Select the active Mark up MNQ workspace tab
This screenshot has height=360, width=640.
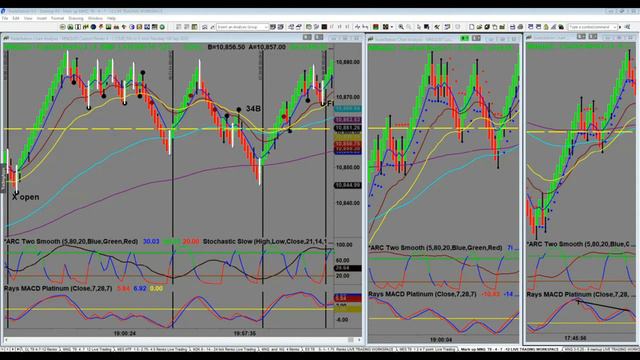point(510,349)
